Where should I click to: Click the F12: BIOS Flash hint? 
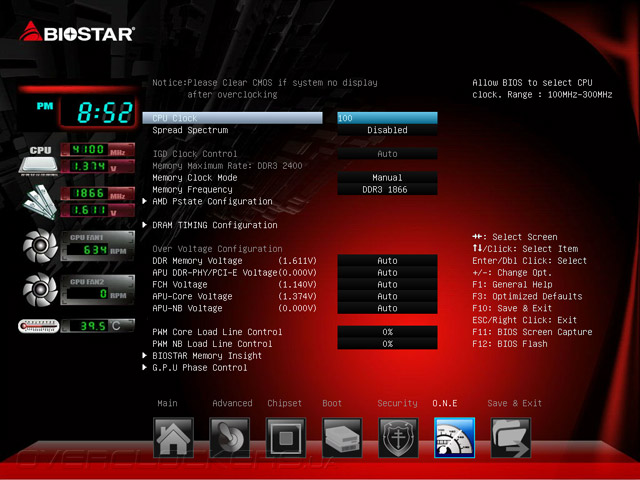pos(510,344)
